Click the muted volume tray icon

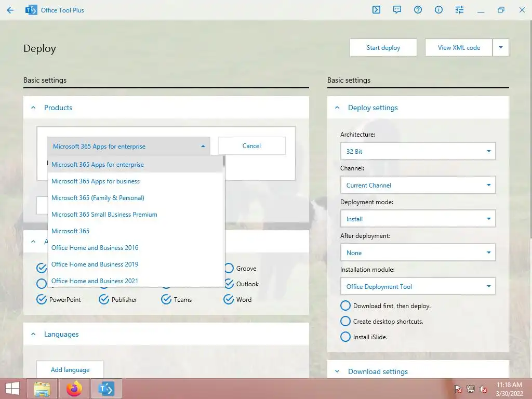483,389
